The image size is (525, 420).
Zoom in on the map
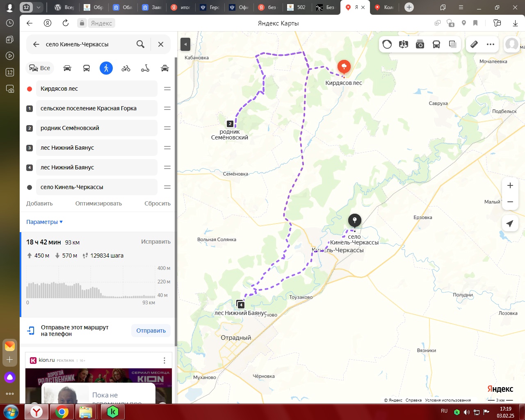[x=510, y=185]
